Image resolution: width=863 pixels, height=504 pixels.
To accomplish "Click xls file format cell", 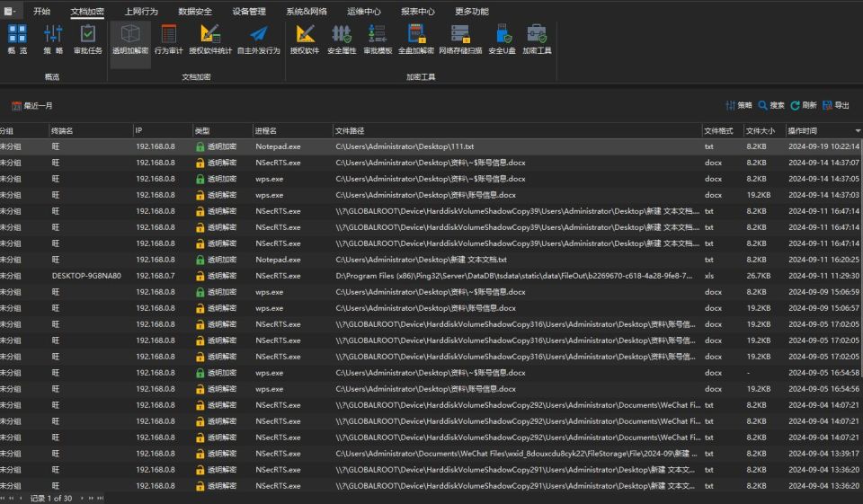I will (709, 276).
